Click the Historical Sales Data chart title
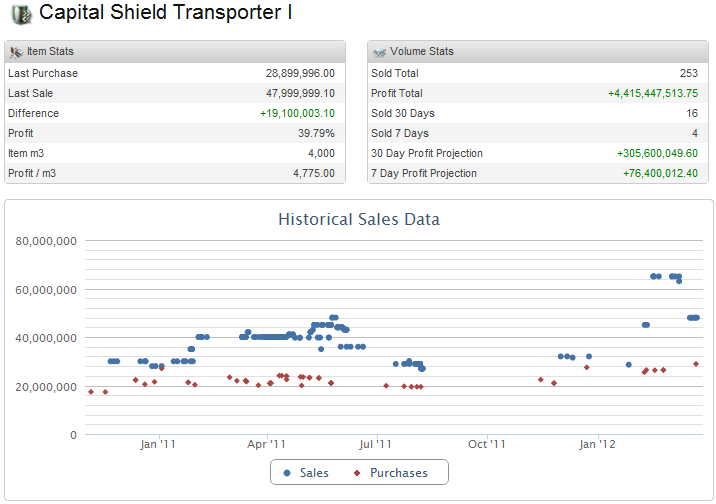Viewport: 716px width, 504px height. tap(359, 219)
